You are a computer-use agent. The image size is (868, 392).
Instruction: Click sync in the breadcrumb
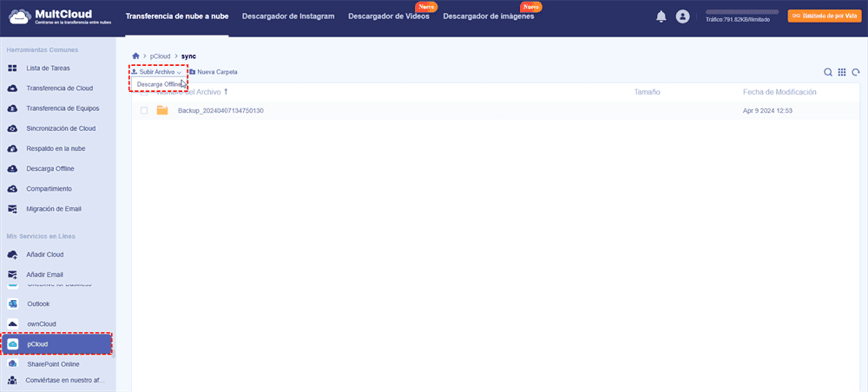coord(188,56)
